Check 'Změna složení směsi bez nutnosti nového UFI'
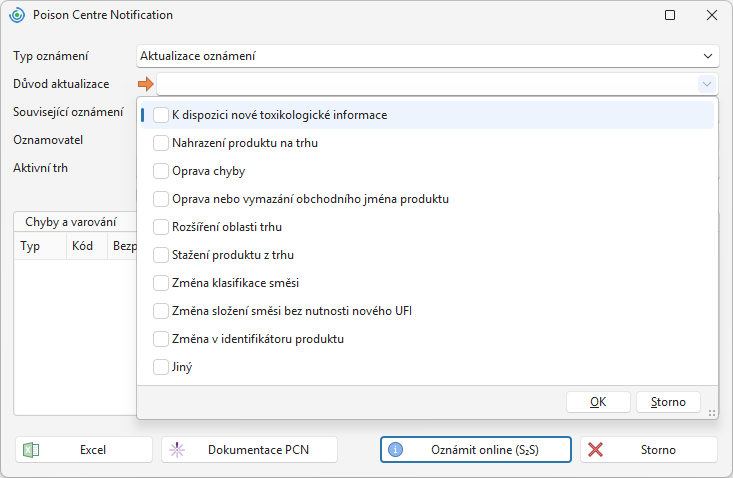Viewport: 733px width, 478px height. tap(161, 311)
